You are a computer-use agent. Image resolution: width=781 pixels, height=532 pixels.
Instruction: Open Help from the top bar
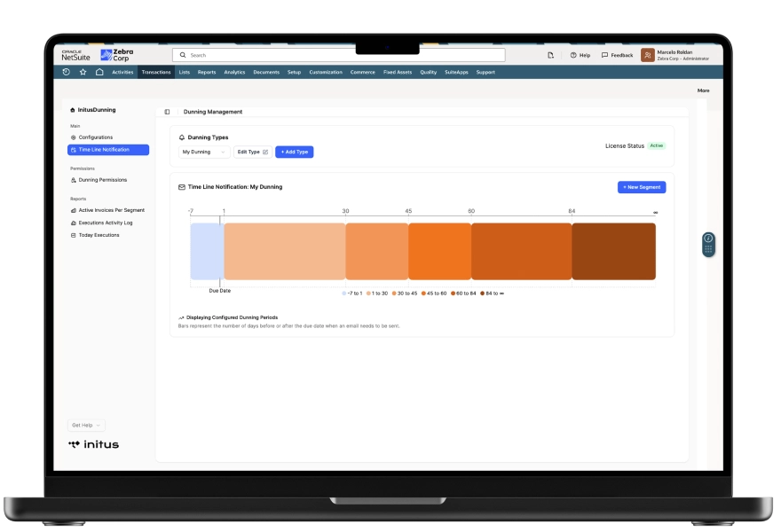580,55
